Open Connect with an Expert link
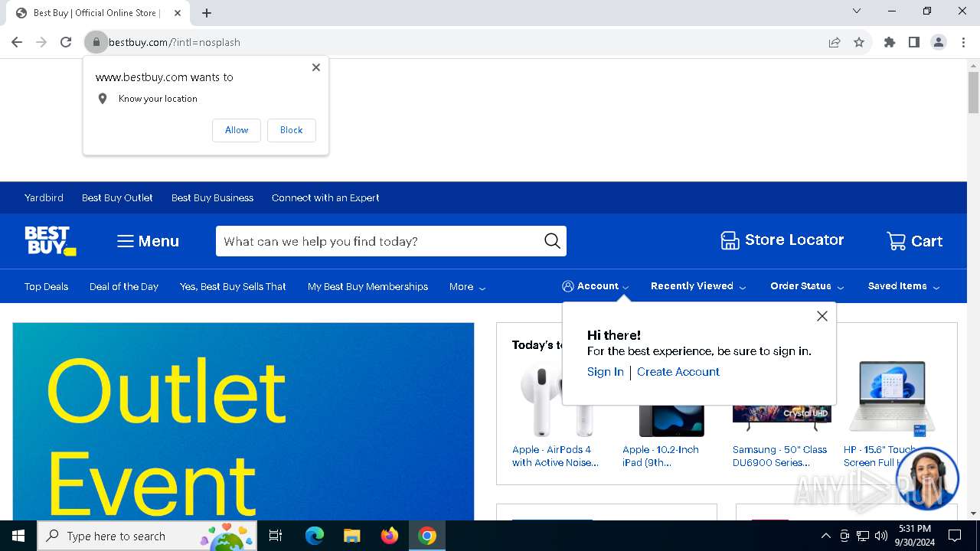980x551 pixels. point(325,197)
